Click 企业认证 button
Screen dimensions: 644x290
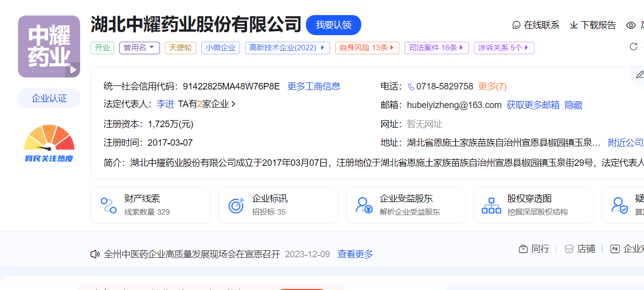(x=49, y=98)
